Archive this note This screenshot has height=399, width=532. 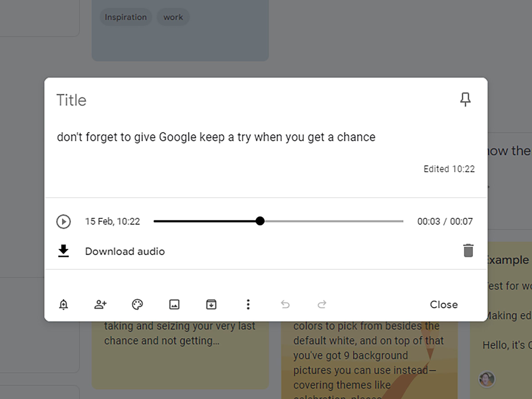211,305
